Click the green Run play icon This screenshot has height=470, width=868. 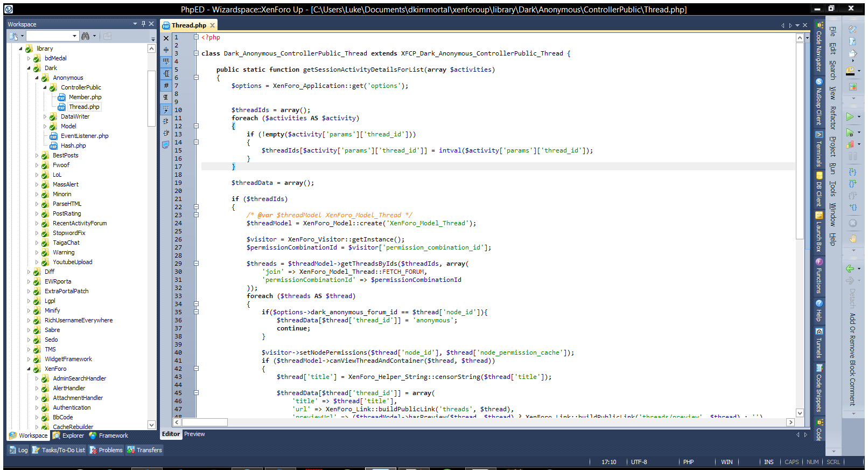[x=850, y=116]
